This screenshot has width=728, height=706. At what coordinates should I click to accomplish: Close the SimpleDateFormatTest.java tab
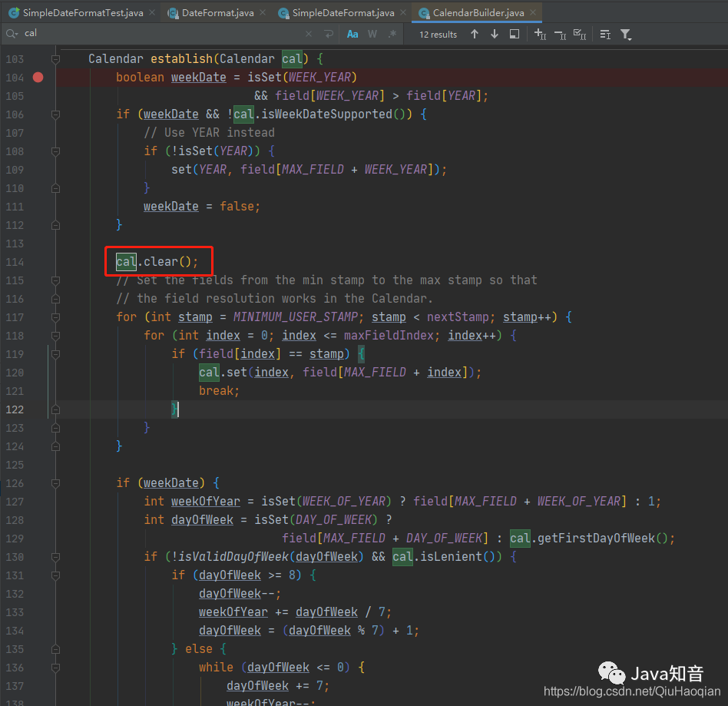(152, 12)
